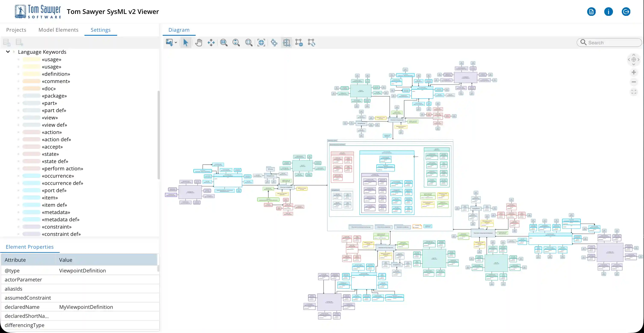The height and width of the screenshot is (333, 644).
Task: Select the pointer selection tool
Action: point(186,43)
